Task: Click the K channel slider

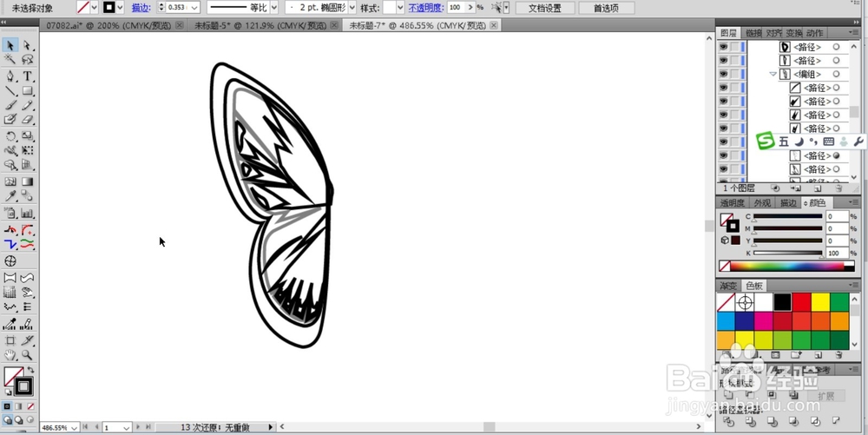Action: coord(787,253)
